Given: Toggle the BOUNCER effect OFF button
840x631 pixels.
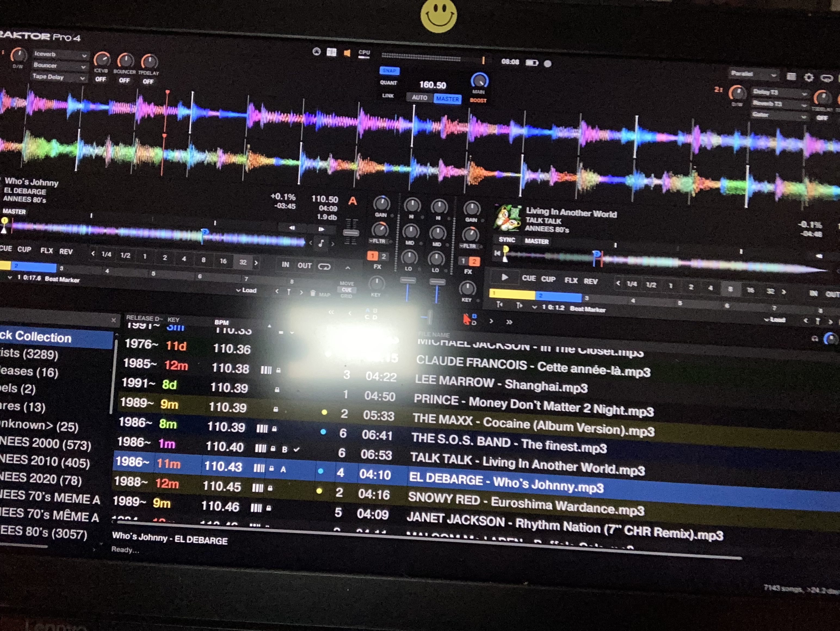Looking at the screenshot, I should (124, 81).
